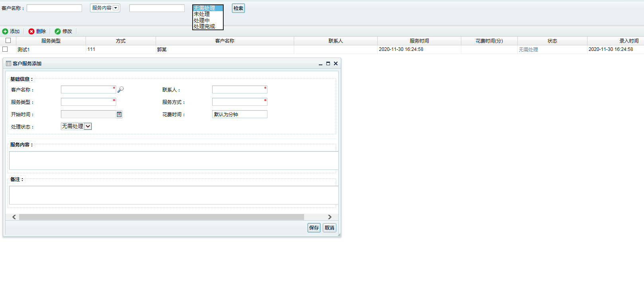This screenshot has height=292, width=644.
Task: Close the 客户服务添加 dialog
Action: 336,64
